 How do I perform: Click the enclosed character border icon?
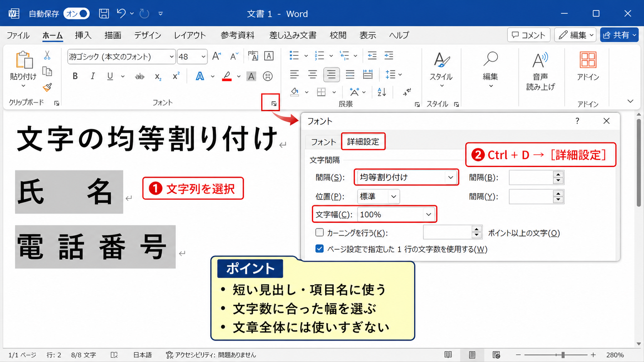(269, 56)
